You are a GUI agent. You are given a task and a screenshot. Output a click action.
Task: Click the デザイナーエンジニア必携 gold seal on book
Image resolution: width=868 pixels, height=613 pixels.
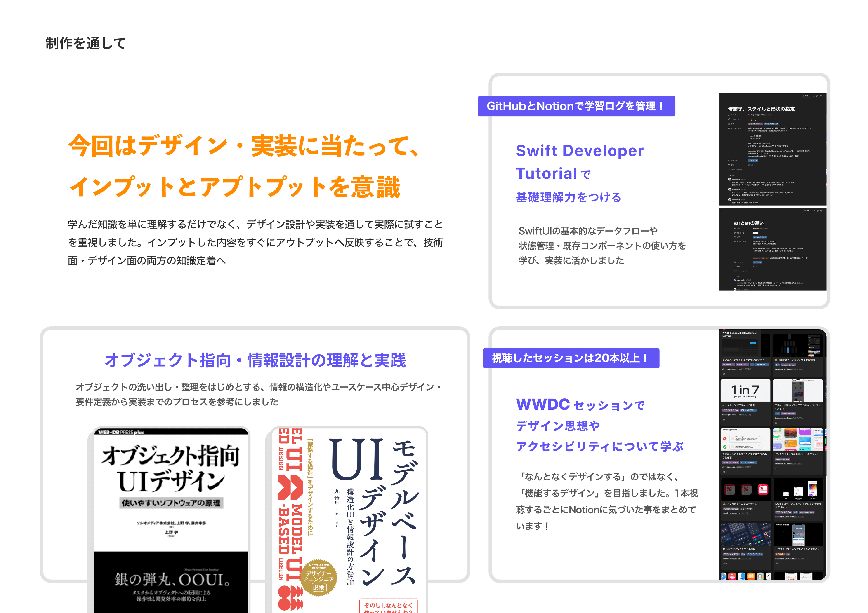click(x=319, y=578)
